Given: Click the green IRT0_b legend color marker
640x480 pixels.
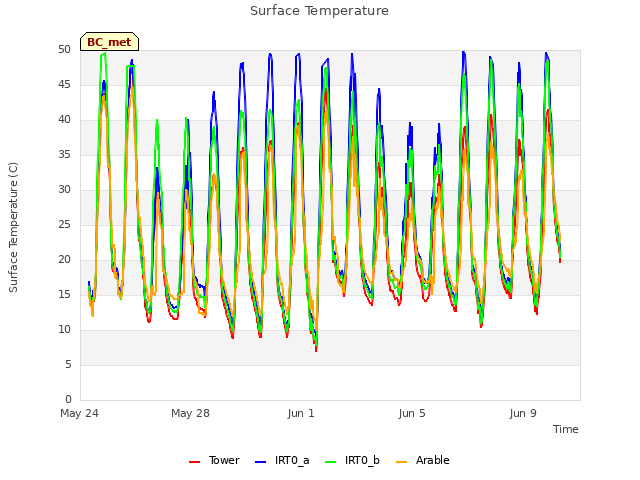Looking at the screenshot, I should 331,462.
